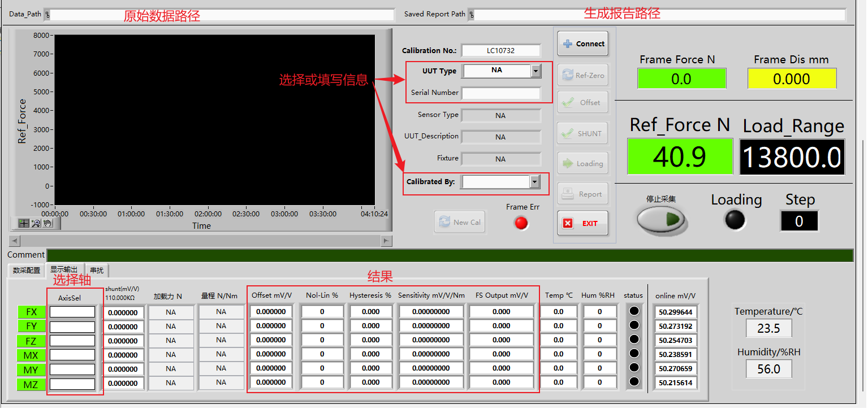Select the crosshair cursor tool on graph palette

pos(24,223)
